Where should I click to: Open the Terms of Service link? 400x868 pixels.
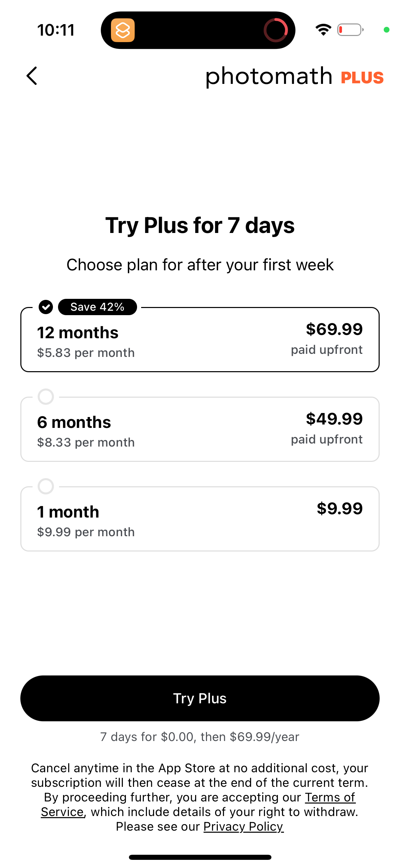tap(330, 797)
